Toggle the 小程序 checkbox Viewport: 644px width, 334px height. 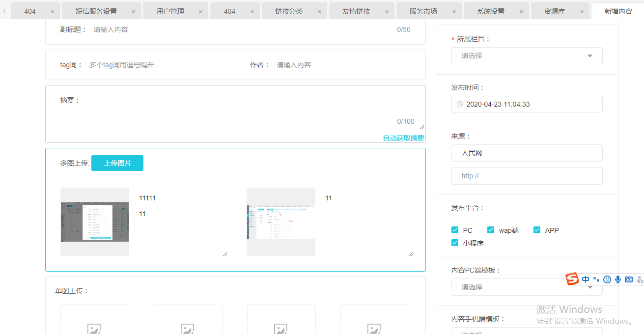click(455, 243)
